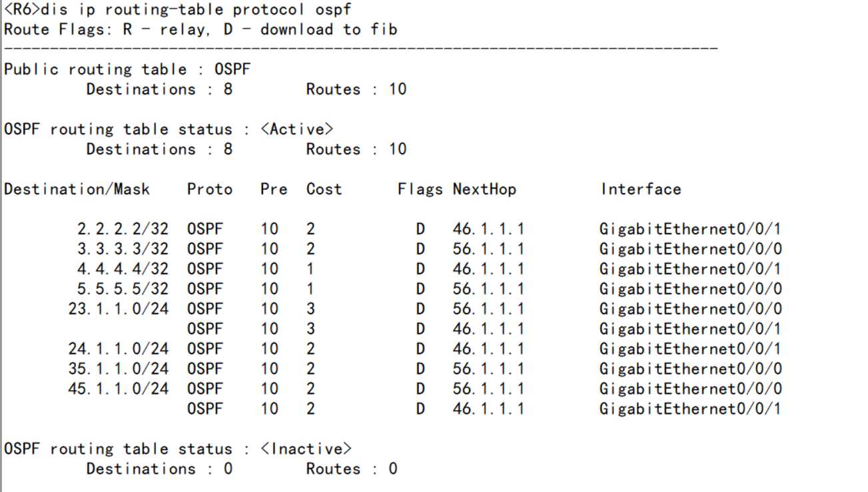Click the 'Interface' column header

pos(641,190)
